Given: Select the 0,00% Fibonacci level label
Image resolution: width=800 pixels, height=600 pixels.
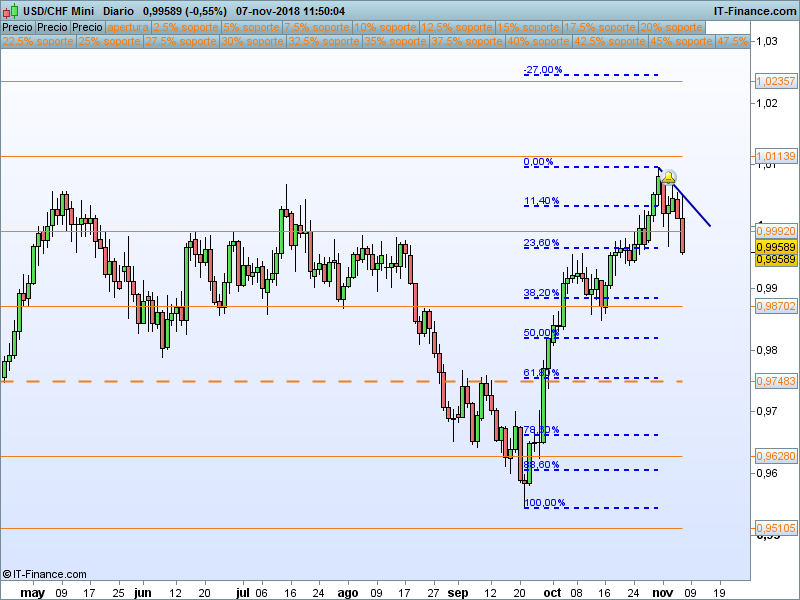Looking at the screenshot, I should [538, 162].
